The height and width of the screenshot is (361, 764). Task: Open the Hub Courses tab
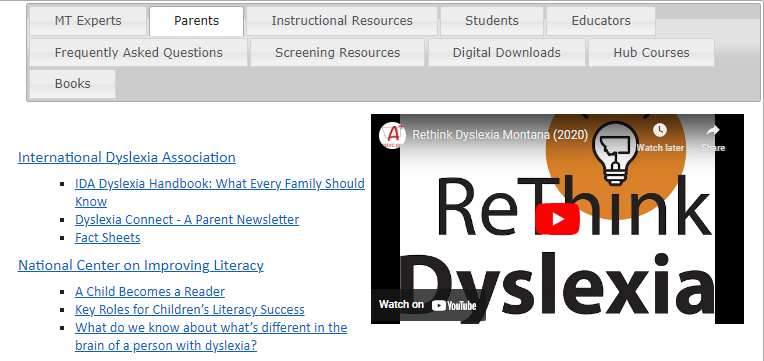[x=651, y=53]
